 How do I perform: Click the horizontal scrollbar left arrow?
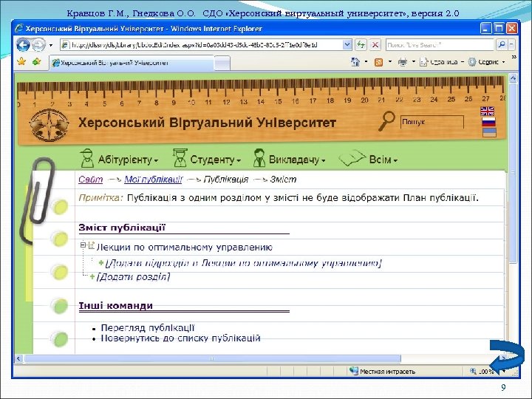pyautogui.click(x=18, y=358)
